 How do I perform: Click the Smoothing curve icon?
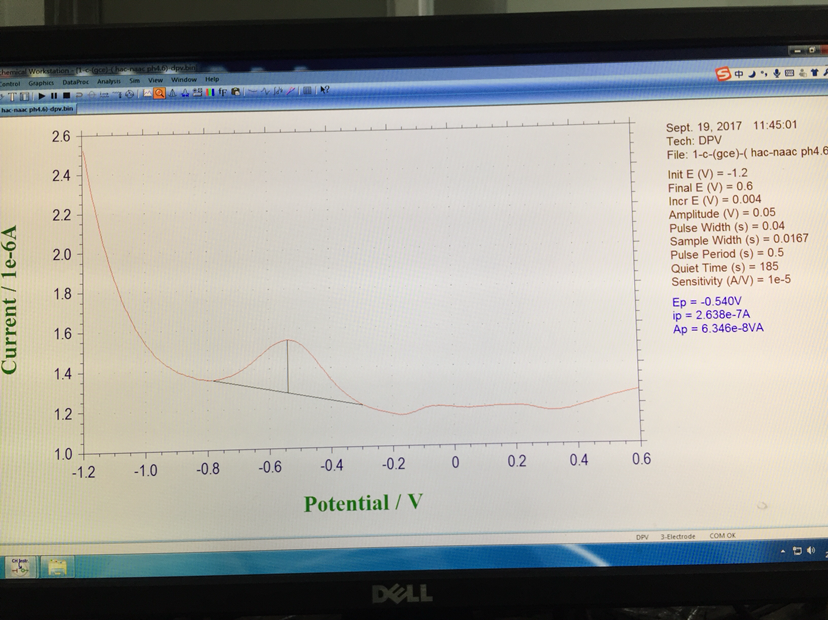(x=252, y=91)
